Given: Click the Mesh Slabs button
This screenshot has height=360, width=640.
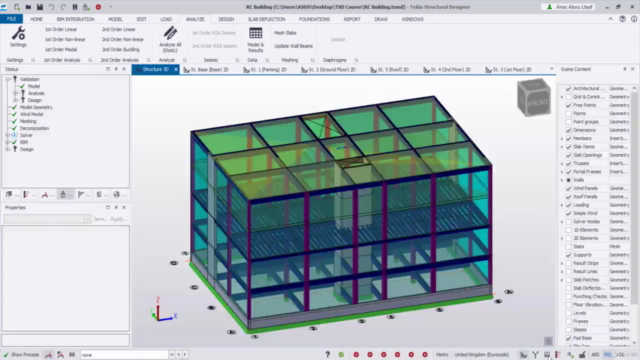Looking at the screenshot, I should coord(285,33).
